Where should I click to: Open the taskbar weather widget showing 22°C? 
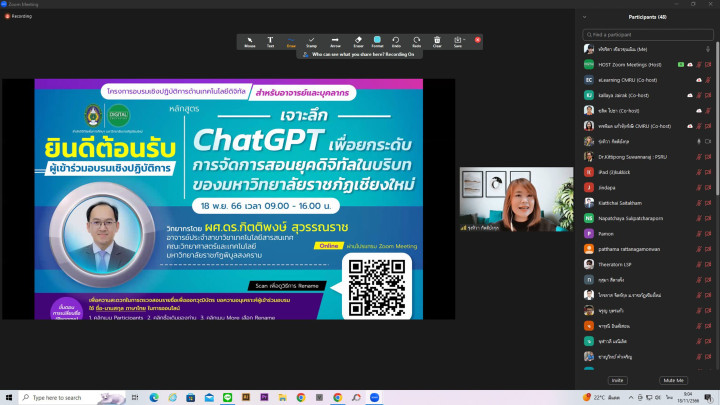(602, 398)
